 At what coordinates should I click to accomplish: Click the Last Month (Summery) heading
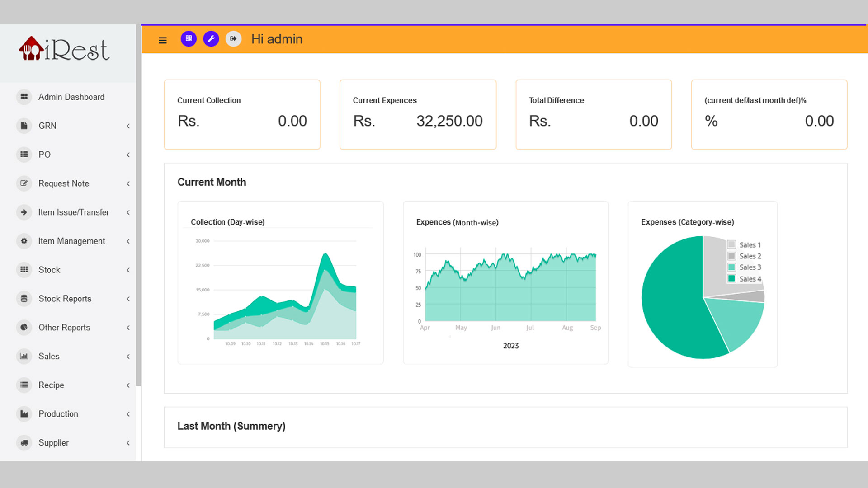click(231, 426)
